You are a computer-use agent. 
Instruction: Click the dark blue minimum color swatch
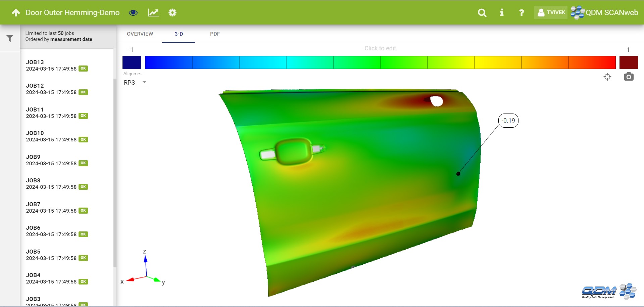(132, 62)
